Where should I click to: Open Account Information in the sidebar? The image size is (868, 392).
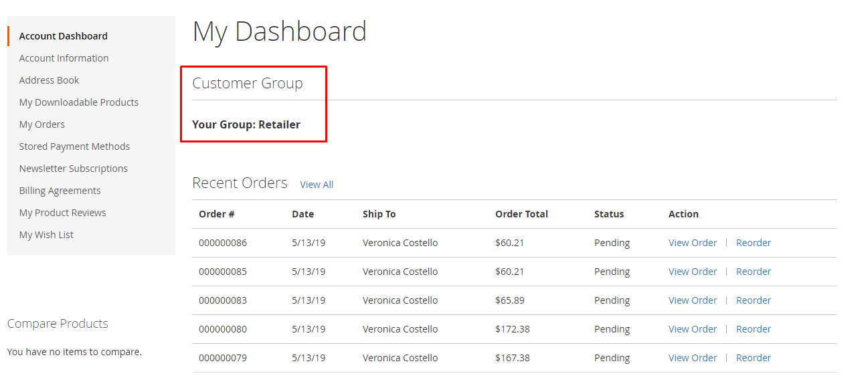64,58
